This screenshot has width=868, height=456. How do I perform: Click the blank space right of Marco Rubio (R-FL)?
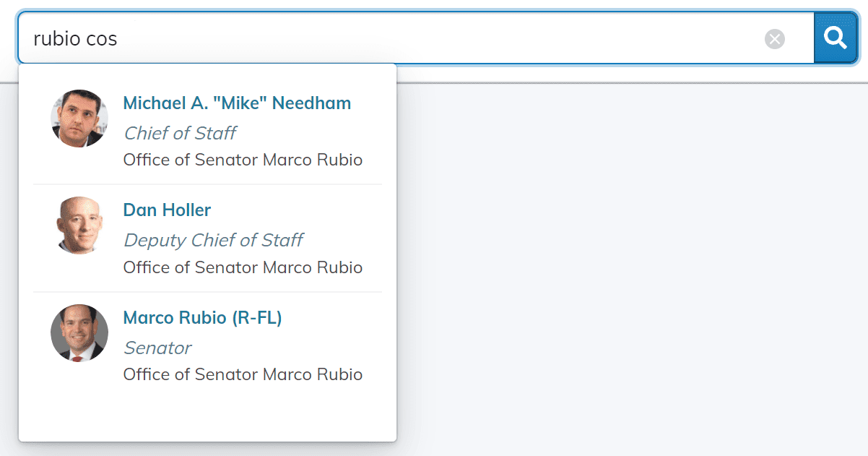tap(332, 318)
